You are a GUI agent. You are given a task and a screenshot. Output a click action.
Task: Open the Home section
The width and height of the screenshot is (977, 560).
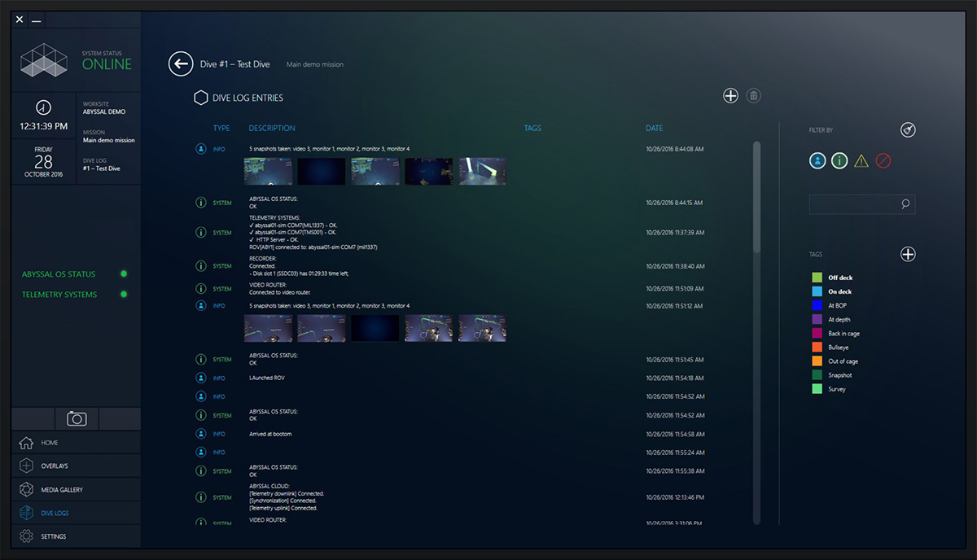[77, 443]
